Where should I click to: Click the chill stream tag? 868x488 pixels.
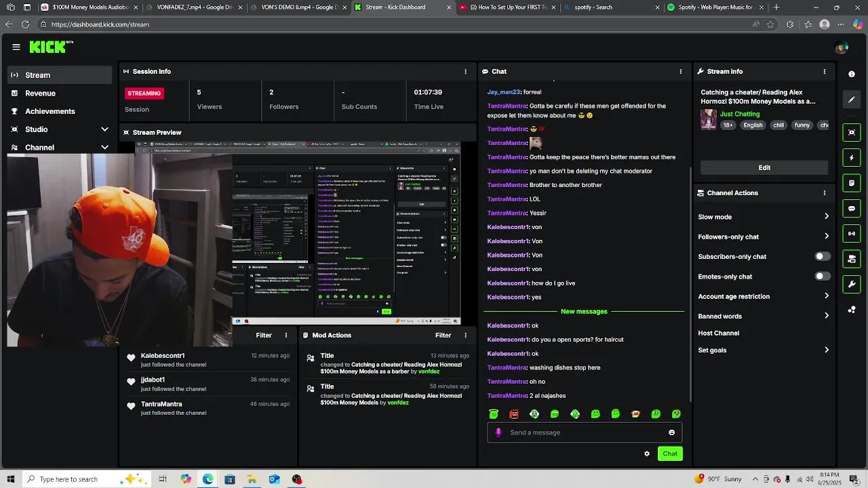click(x=778, y=125)
